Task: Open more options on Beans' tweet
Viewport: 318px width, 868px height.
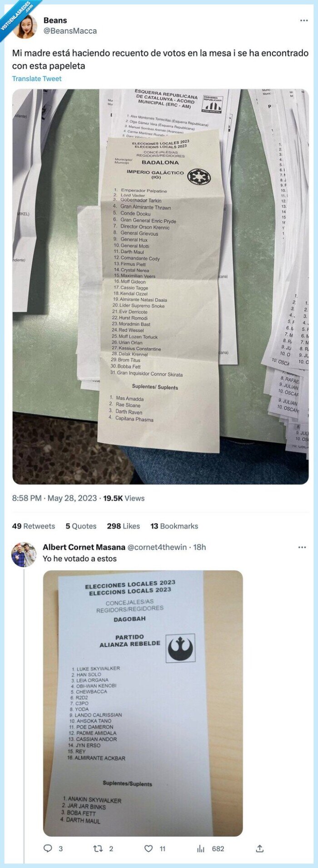Action: click(x=303, y=20)
